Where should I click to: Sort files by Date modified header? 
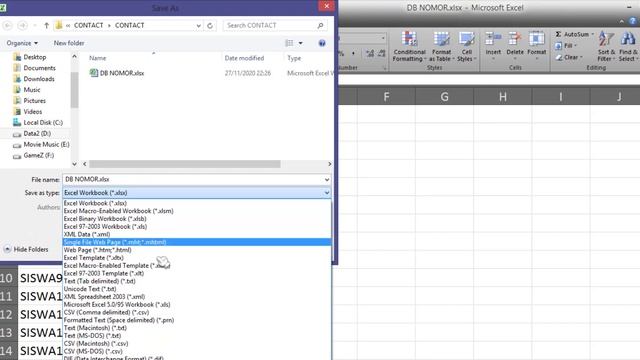tap(244, 58)
